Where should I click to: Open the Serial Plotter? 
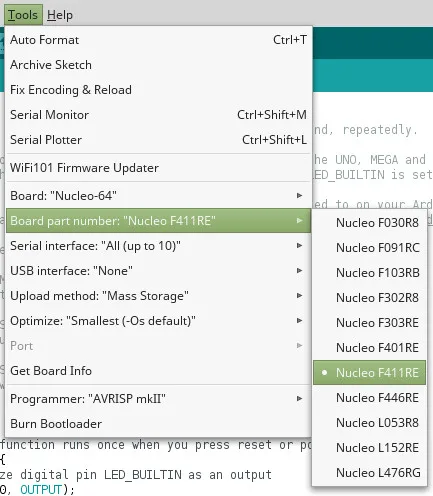point(158,140)
